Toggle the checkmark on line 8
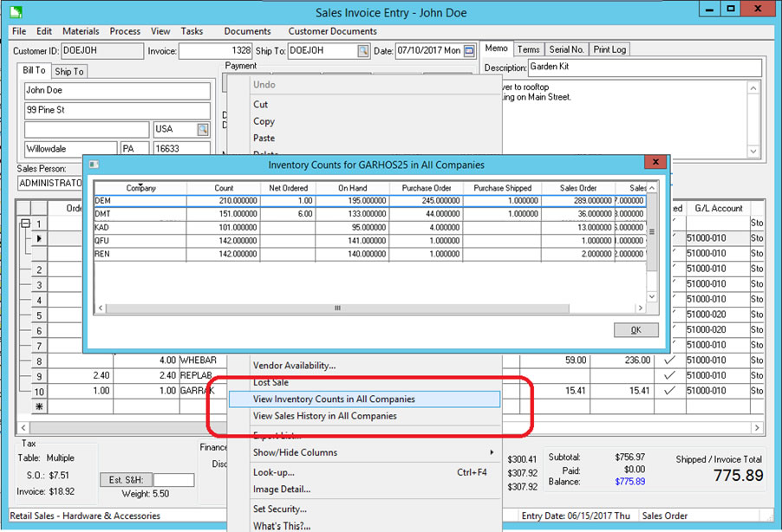This screenshot has width=782, height=532. pyautogui.click(x=668, y=360)
